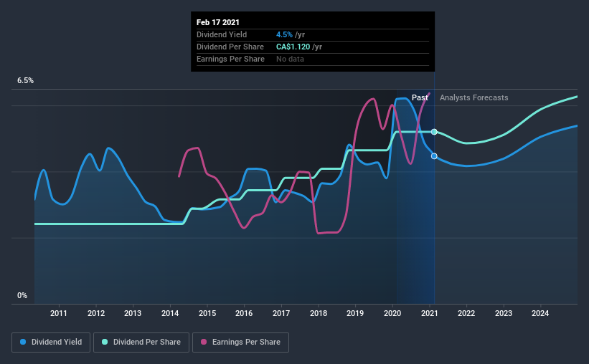Image resolution: width=589 pixels, height=364 pixels.
Task: Click the 2022 x-axis label
Action: pos(466,313)
